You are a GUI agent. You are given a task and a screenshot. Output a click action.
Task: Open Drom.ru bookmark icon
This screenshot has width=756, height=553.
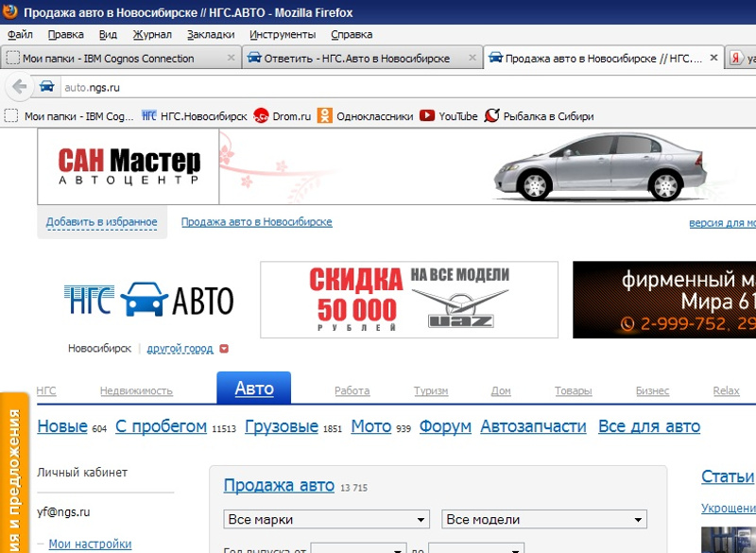[262, 116]
